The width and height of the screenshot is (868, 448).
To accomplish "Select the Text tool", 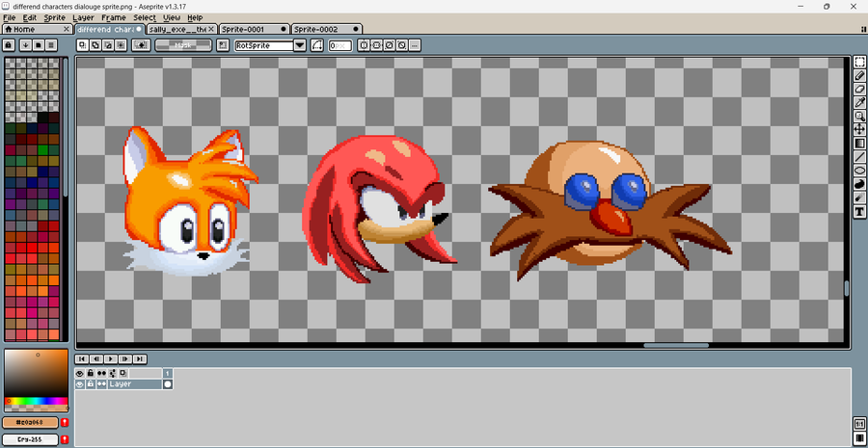I will [x=859, y=211].
